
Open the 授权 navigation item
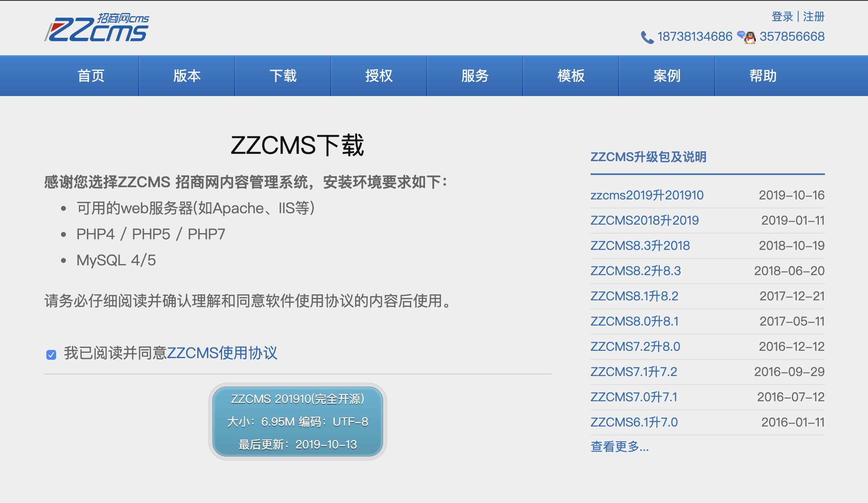(379, 76)
